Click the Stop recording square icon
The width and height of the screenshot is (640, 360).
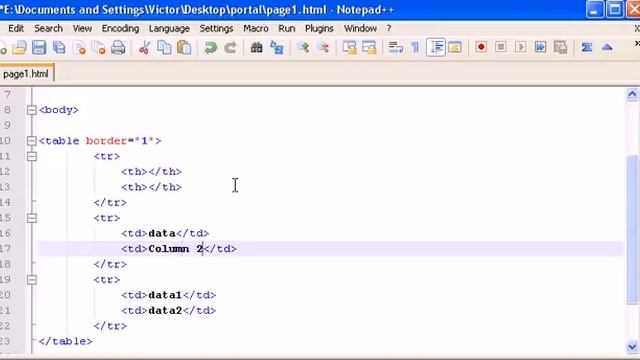(x=501, y=47)
